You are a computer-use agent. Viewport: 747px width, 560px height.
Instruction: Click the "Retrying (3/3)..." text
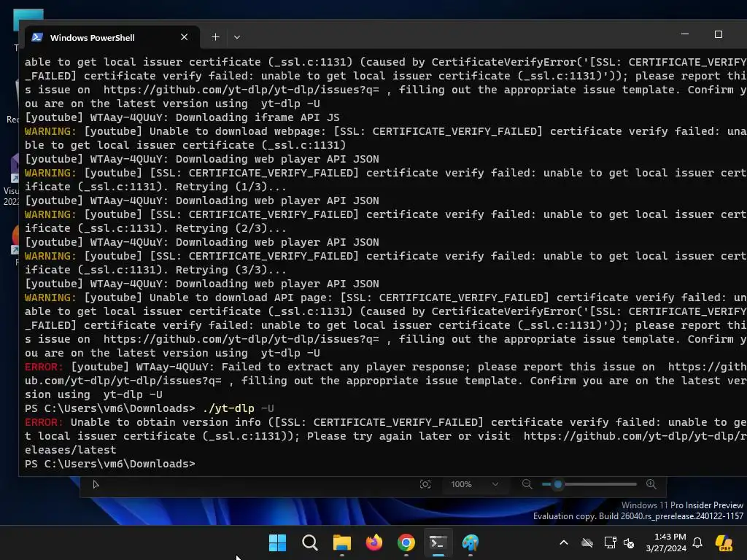click(x=231, y=270)
